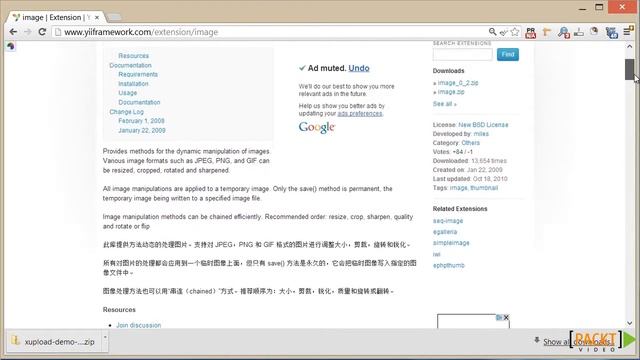Jump to Requirements section
This screenshot has width=640, height=360.
(x=138, y=74)
